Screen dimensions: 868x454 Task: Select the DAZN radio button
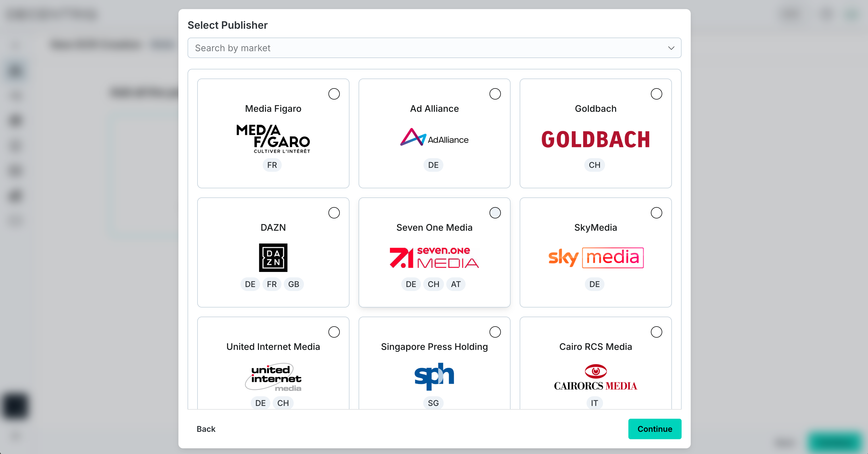(x=334, y=213)
